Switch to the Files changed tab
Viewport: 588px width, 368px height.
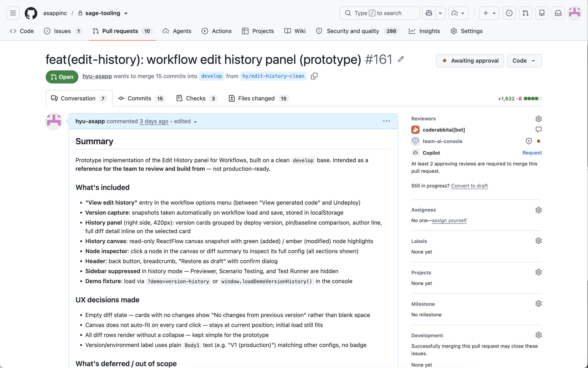tap(259, 98)
